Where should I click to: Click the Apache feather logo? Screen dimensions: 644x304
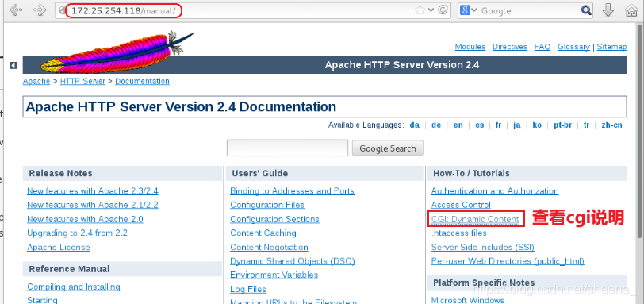117,52
